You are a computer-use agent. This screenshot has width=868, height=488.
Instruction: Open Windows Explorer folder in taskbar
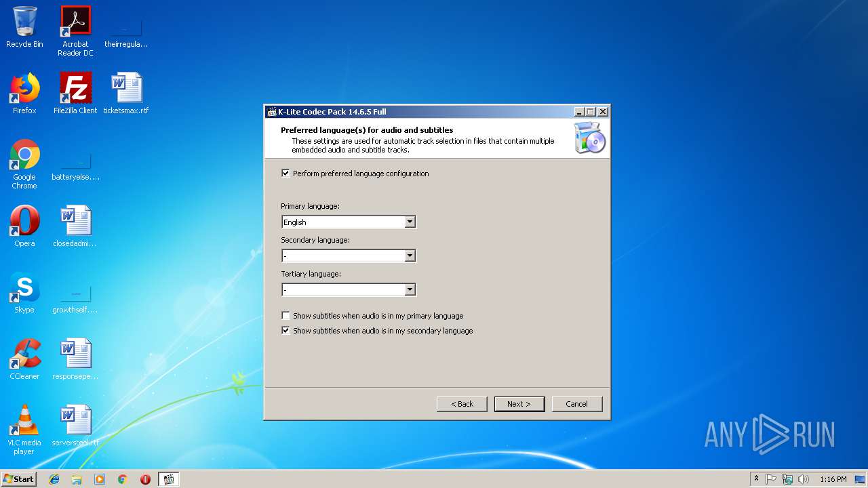pyautogui.click(x=77, y=479)
